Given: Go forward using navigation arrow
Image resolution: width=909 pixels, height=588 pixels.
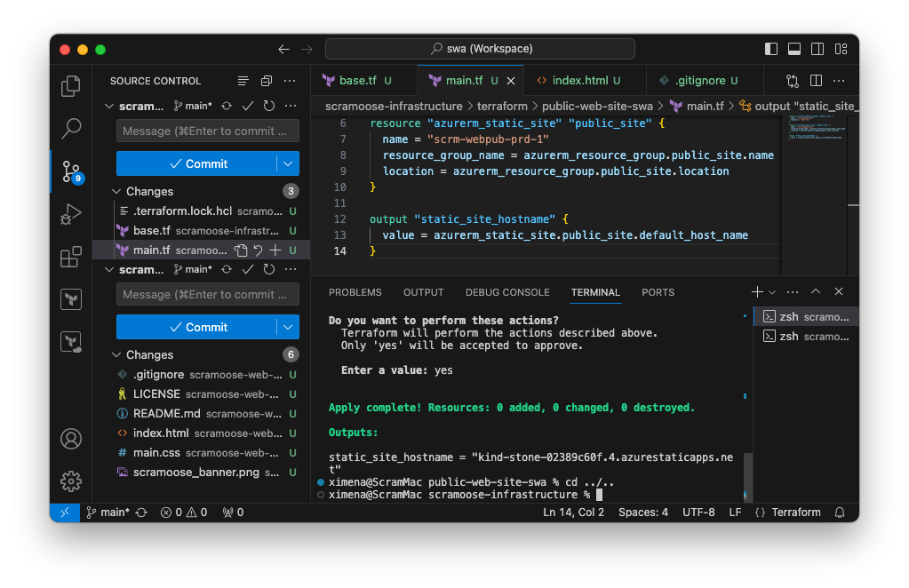Looking at the screenshot, I should [307, 49].
